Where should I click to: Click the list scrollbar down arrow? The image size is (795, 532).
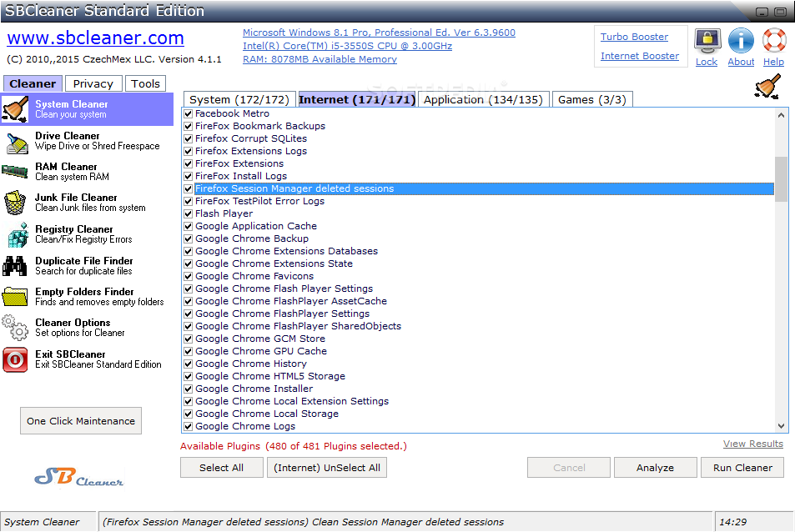(781, 425)
